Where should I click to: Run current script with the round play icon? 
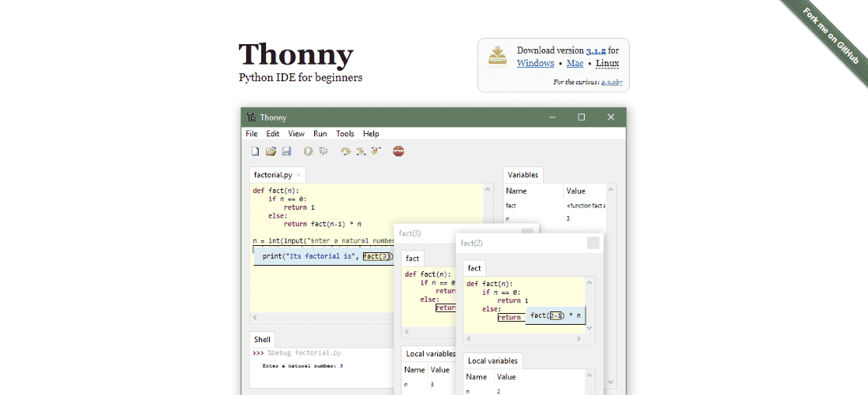[x=309, y=151]
